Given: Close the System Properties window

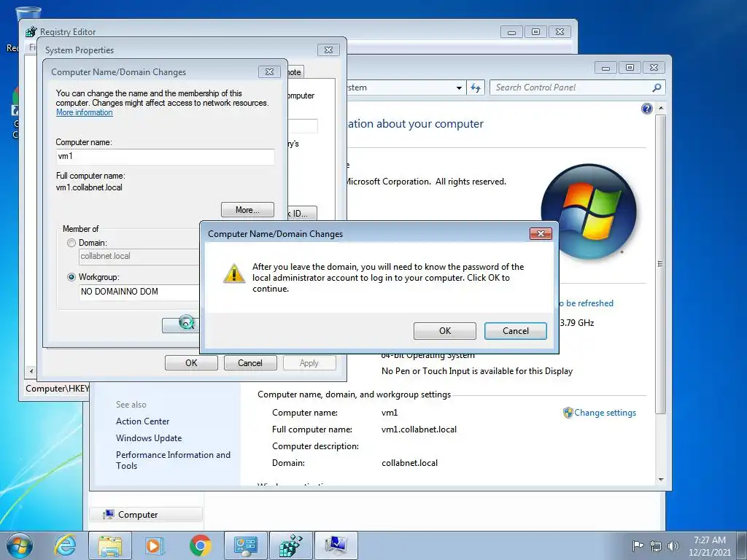Looking at the screenshot, I should (328, 50).
